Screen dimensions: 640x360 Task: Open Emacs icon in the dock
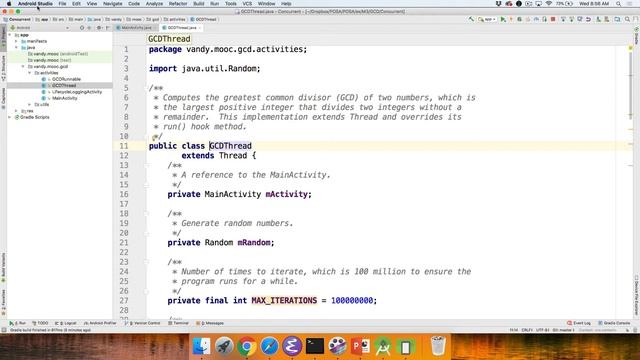(292, 346)
